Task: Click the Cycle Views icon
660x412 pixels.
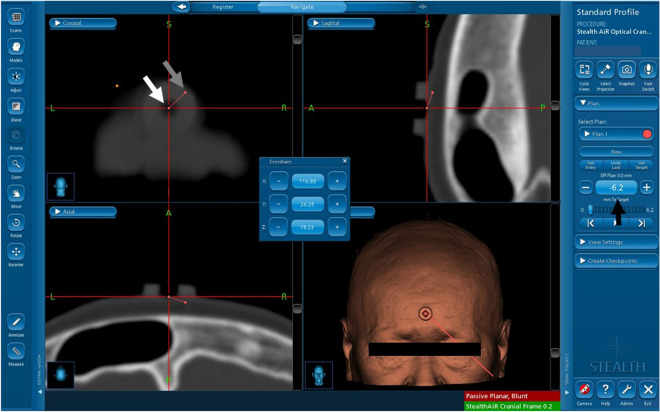Action: (x=582, y=69)
